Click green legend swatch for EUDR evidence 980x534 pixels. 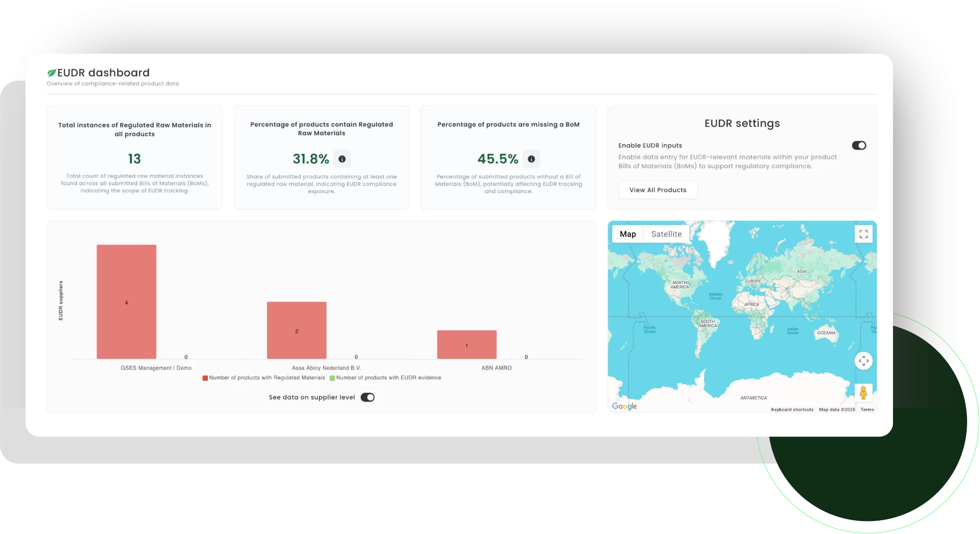332,378
